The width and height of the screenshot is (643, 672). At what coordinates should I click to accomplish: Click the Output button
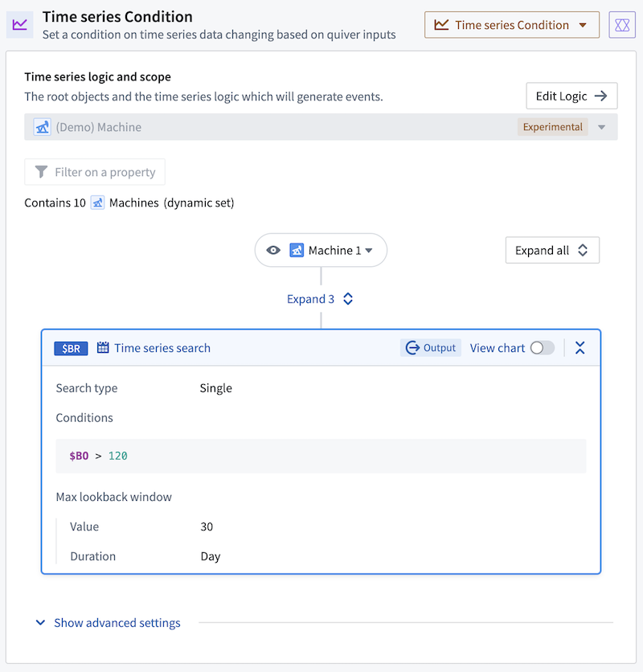431,347
